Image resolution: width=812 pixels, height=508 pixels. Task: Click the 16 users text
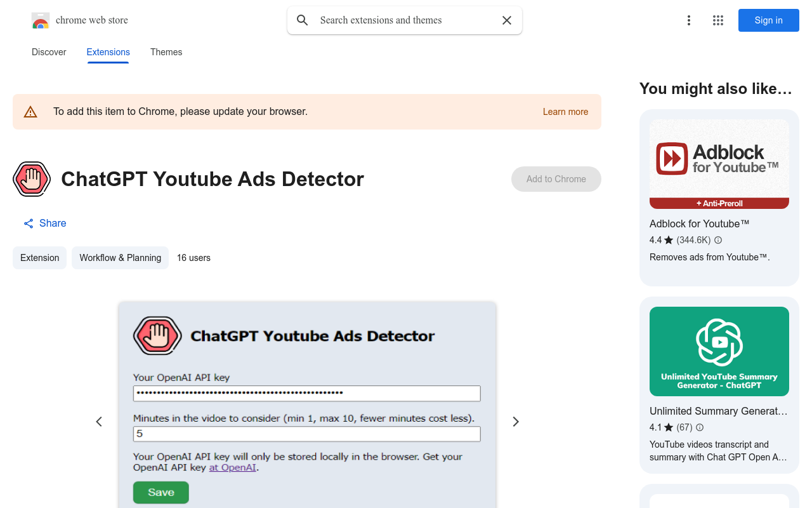tap(193, 258)
